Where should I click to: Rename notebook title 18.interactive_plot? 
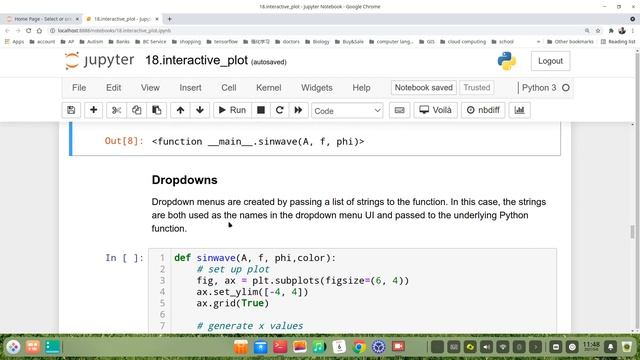196,60
